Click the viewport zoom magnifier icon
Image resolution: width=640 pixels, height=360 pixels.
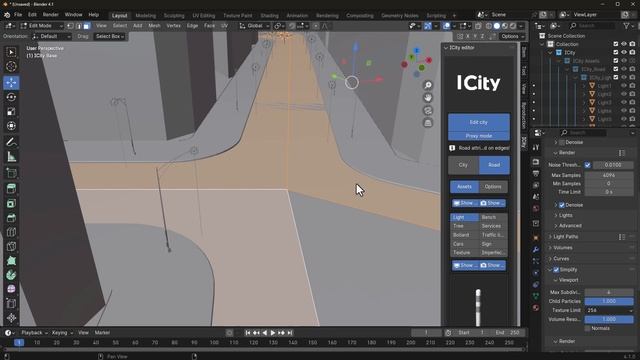428,85
